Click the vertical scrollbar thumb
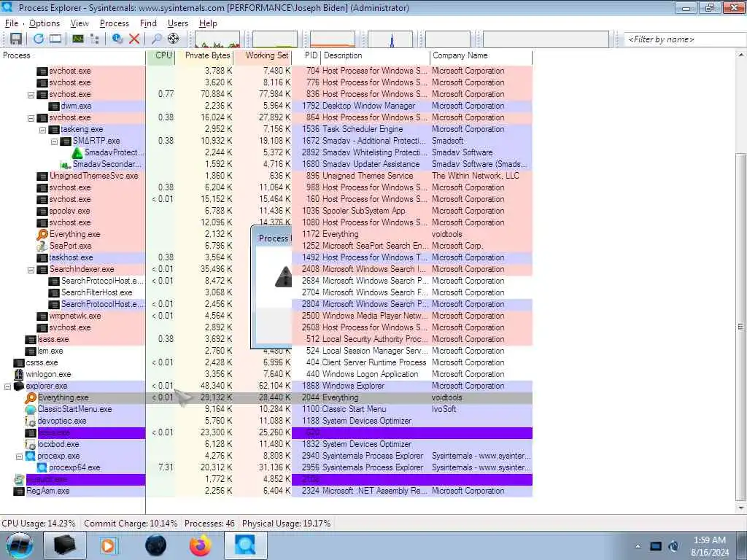 coord(740,326)
